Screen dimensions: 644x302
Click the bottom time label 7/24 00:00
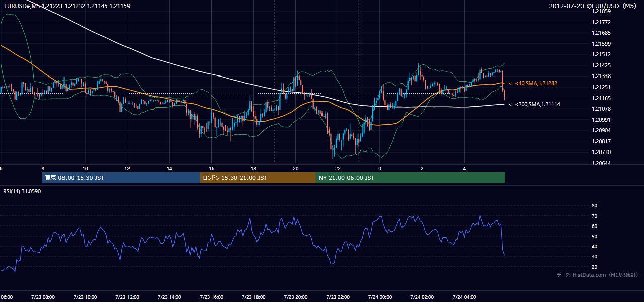pos(380,297)
